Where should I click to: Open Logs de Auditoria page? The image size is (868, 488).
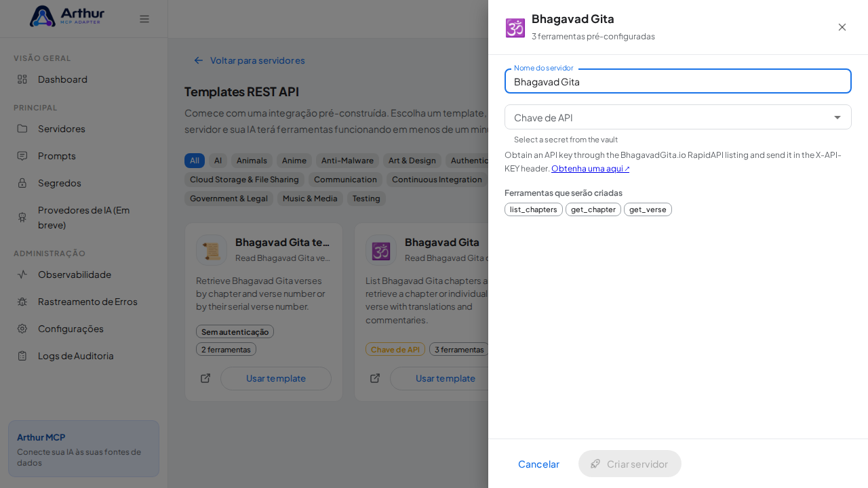84,356
